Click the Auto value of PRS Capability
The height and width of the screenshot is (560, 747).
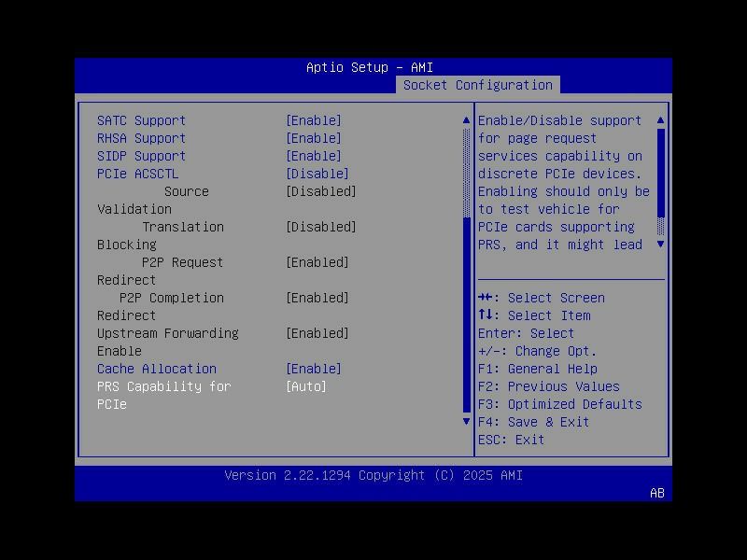point(308,385)
